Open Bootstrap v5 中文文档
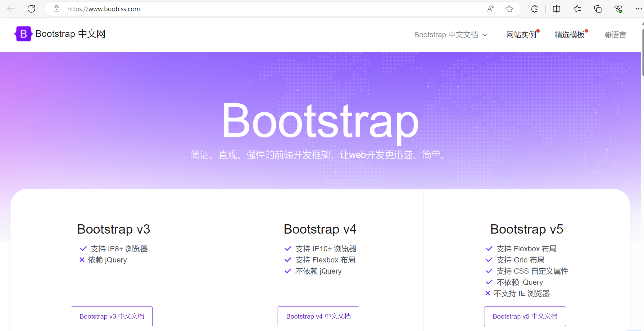The width and height of the screenshot is (644, 331). coord(525,316)
